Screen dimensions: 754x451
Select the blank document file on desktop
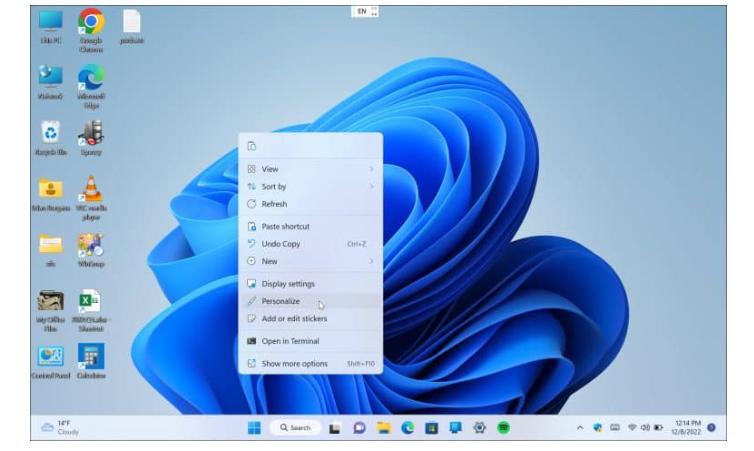(131, 27)
